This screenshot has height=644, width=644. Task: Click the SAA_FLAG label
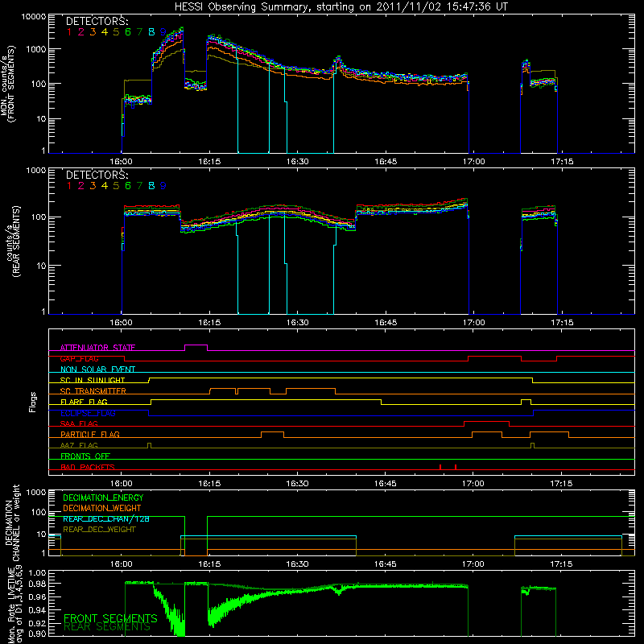79,423
